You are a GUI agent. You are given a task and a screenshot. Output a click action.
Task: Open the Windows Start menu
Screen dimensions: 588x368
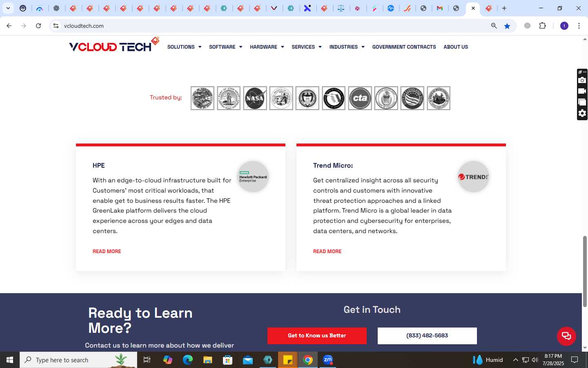[10, 360]
